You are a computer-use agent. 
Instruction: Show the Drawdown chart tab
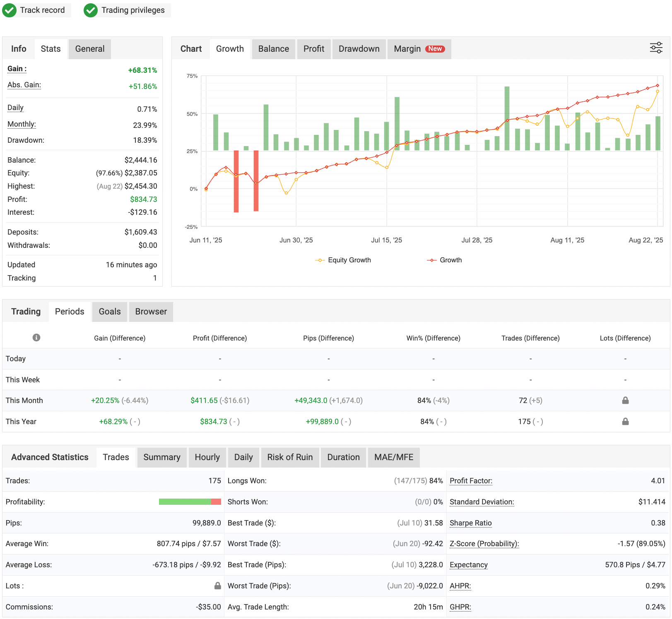[359, 49]
